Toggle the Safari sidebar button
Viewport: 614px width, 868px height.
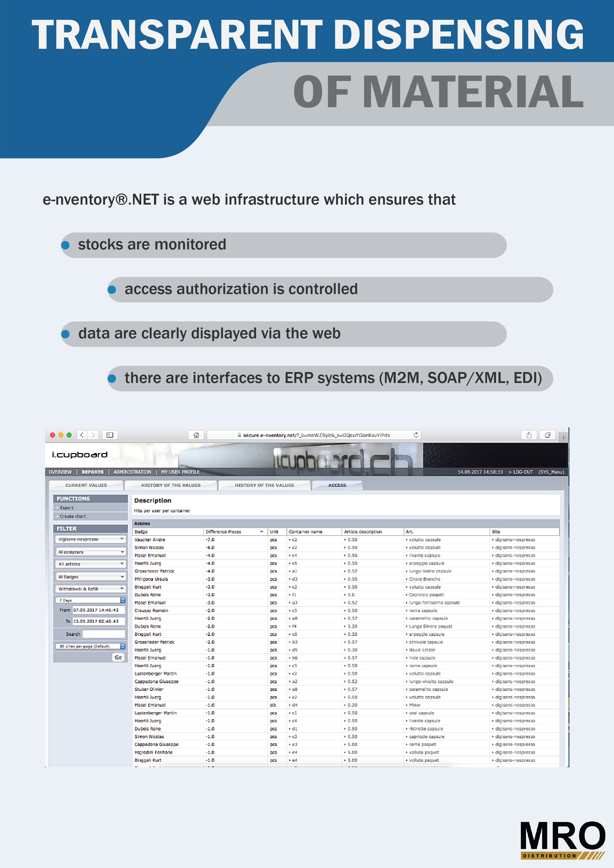click(110, 435)
